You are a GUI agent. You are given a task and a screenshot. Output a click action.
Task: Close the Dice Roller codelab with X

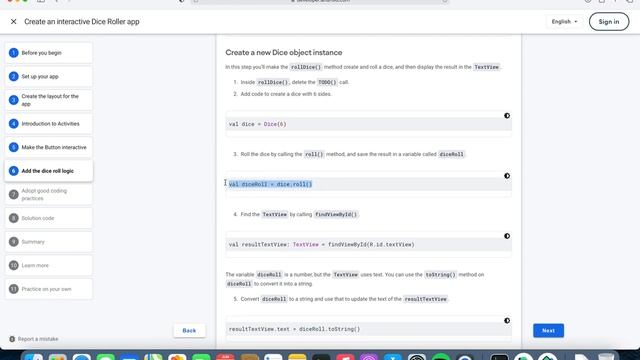pos(13,22)
